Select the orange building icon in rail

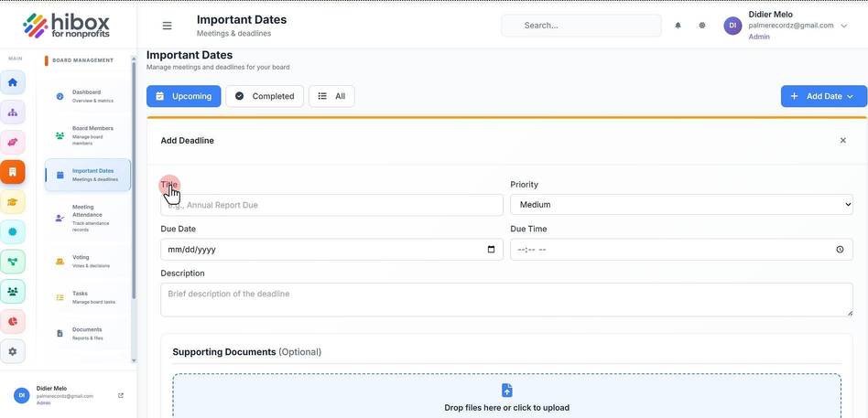click(x=13, y=172)
